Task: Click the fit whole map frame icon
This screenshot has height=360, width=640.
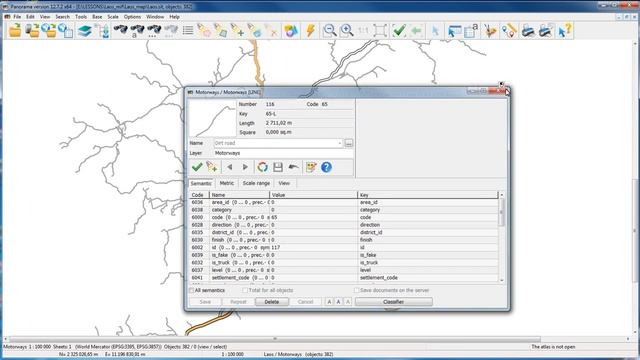Action: click(x=380, y=31)
